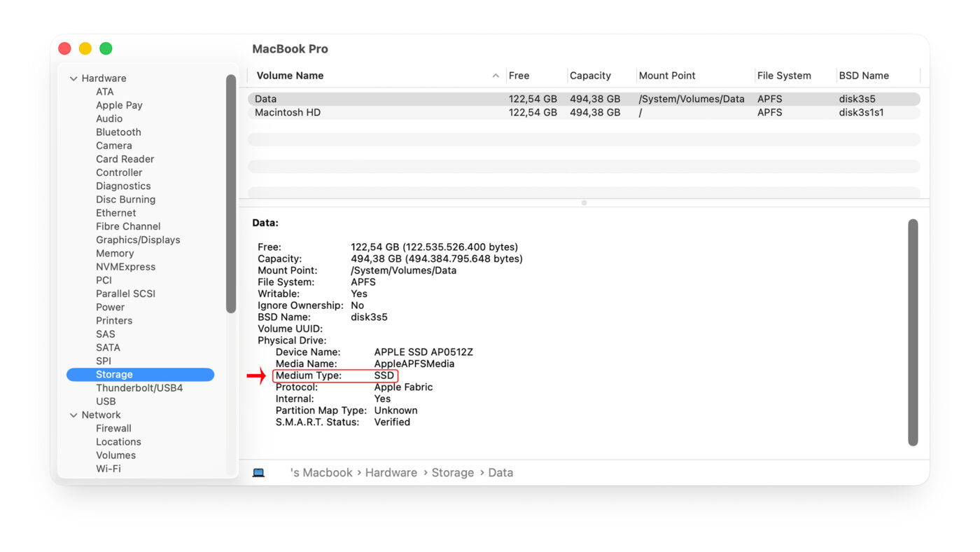Open Bluetooth hardware info
The width and height of the screenshot is (980, 552).
118,132
